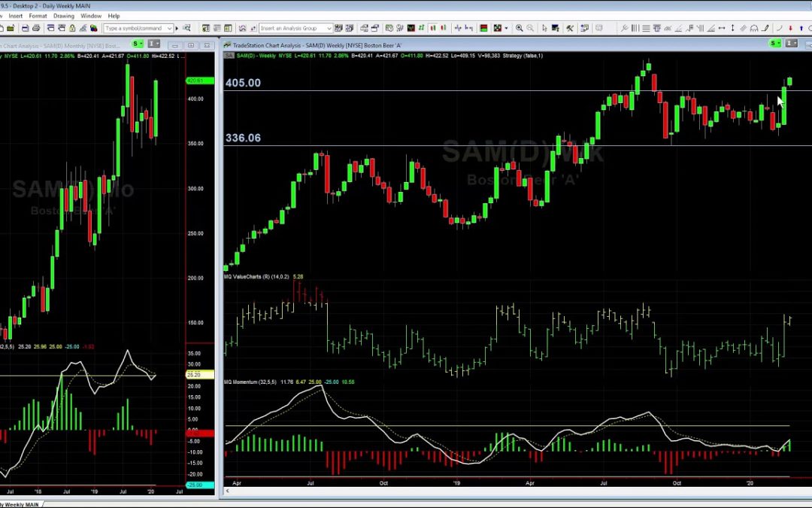The image size is (812, 508).
Task: Click the Print icon in the toolbar
Action: tap(36, 28)
